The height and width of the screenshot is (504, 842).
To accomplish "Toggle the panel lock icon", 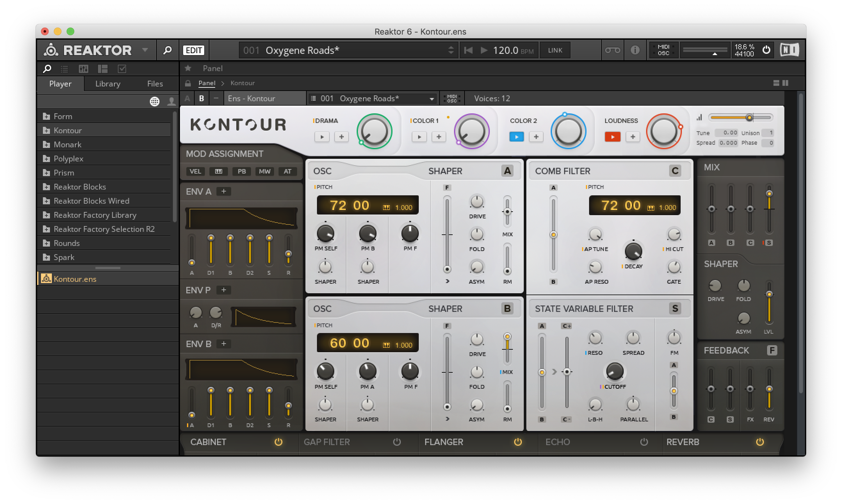I will click(188, 83).
